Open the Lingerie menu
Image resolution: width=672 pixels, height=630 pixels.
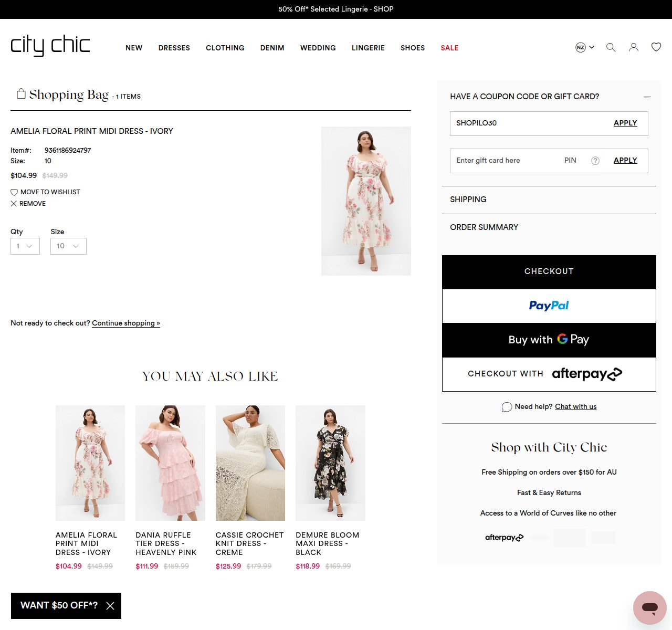click(x=368, y=48)
